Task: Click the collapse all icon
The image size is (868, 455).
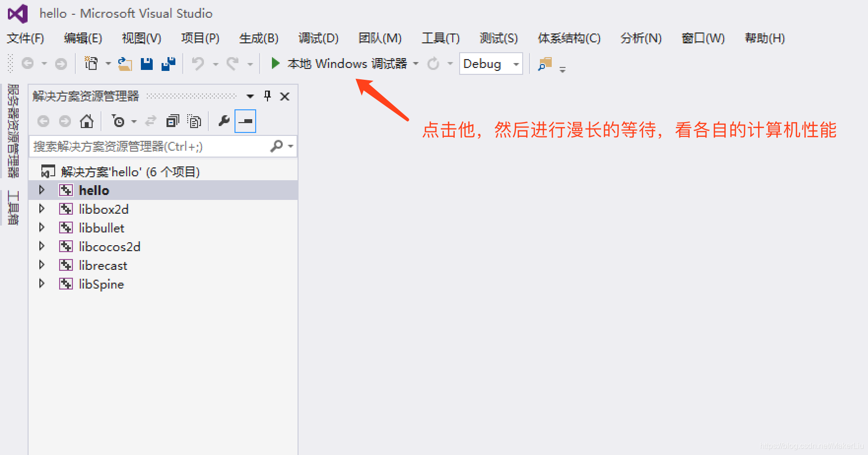Action: point(172,121)
